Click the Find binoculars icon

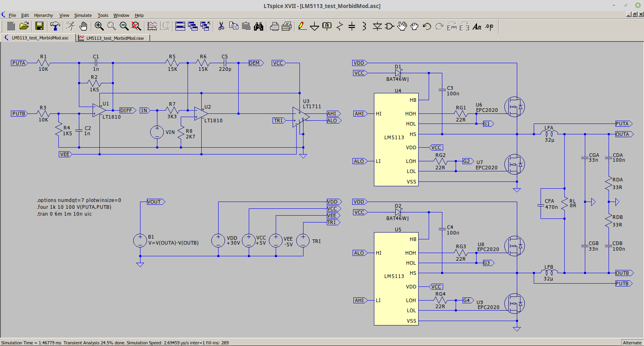(259, 26)
